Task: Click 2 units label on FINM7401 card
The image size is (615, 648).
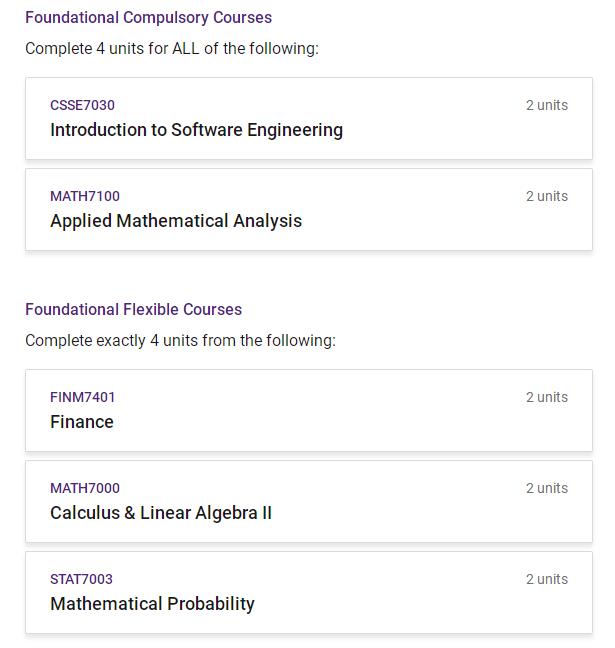Action: pyautogui.click(x=547, y=397)
